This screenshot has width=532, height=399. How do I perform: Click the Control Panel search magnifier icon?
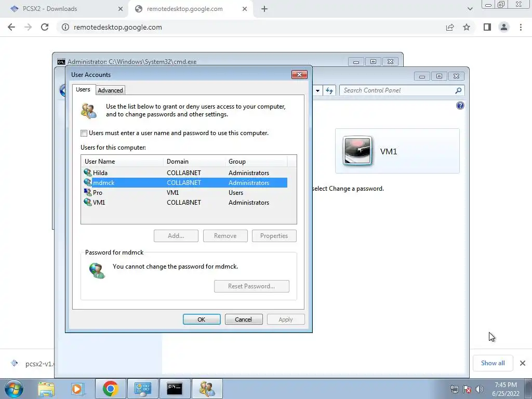(458, 90)
